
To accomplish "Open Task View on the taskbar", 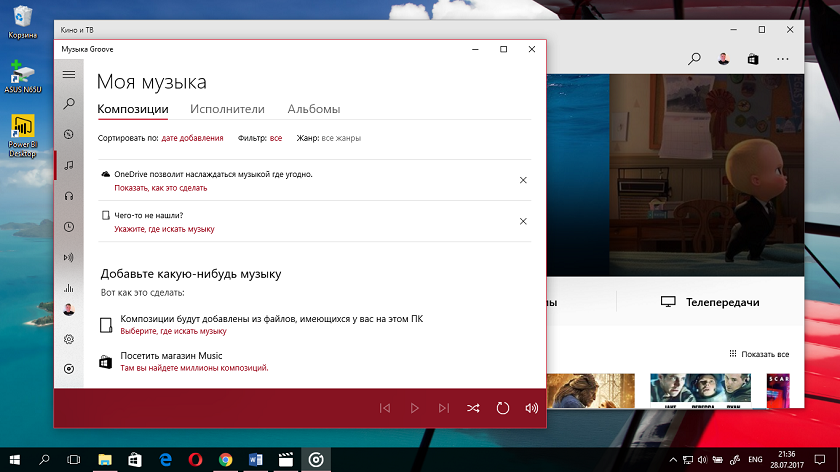I will pyautogui.click(x=73, y=460).
